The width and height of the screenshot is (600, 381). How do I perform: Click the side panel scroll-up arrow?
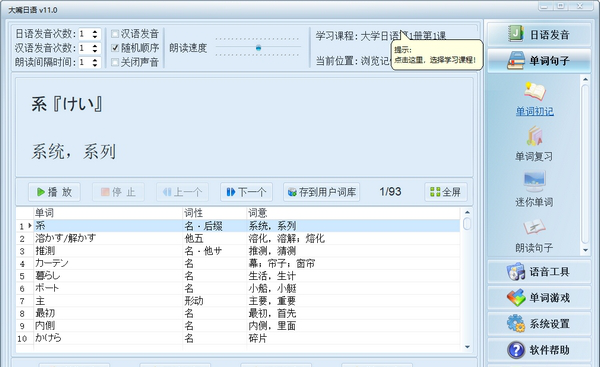tap(585, 79)
